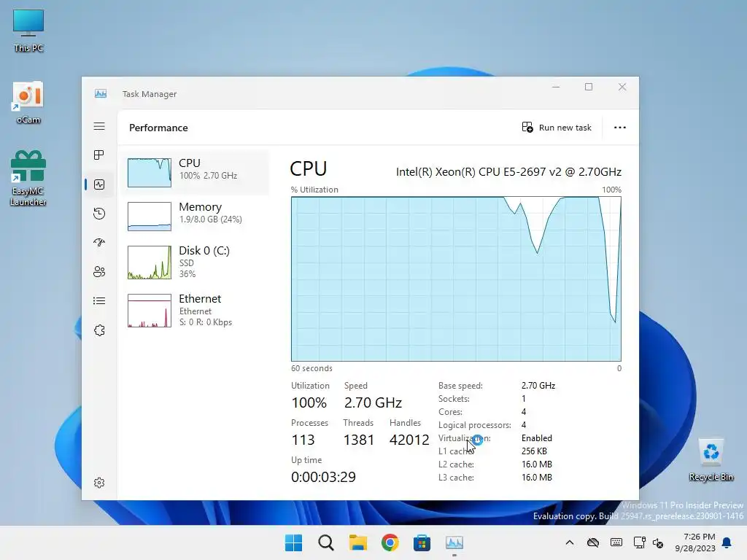Click the cloud sync tray icon

coord(592,542)
